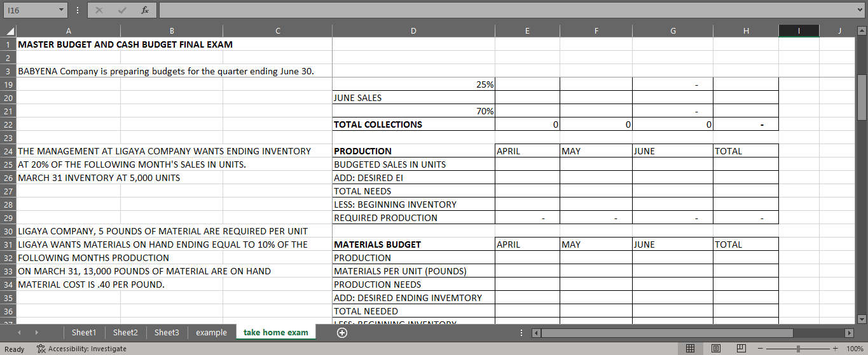Open the Insert Function fx dialog
The image size is (868, 355).
point(145,10)
